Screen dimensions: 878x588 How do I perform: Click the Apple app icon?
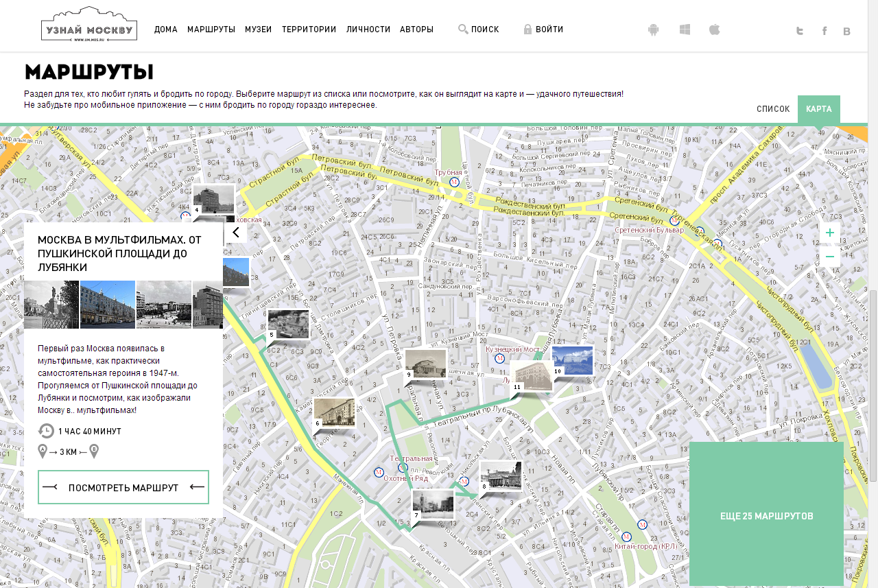coord(715,30)
